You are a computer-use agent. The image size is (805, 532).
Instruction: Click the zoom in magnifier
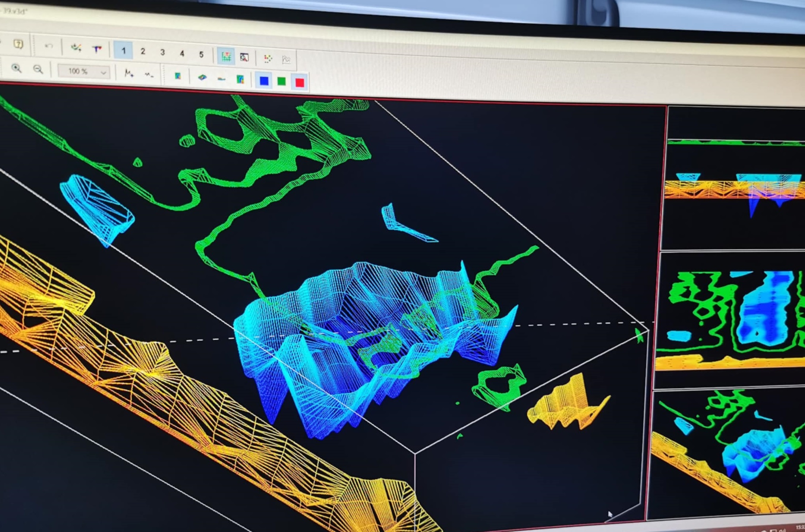[x=16, y=68]
